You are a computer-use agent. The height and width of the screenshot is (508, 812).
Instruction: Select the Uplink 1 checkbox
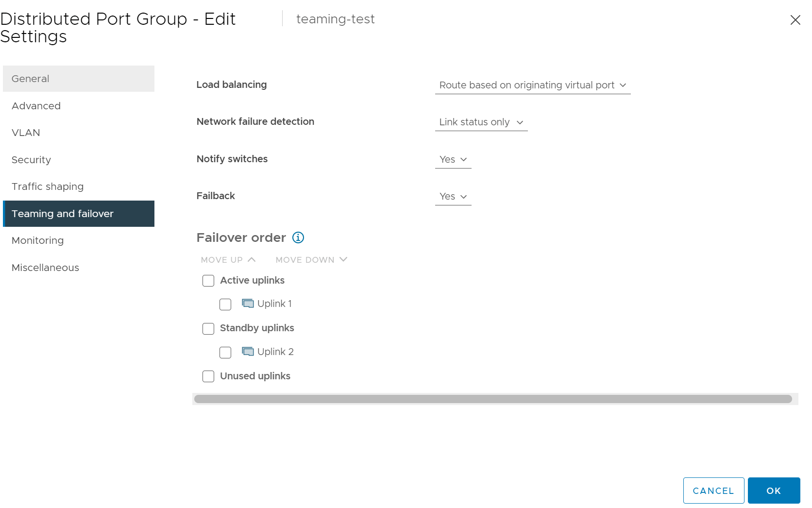click(x=225, y=305)
